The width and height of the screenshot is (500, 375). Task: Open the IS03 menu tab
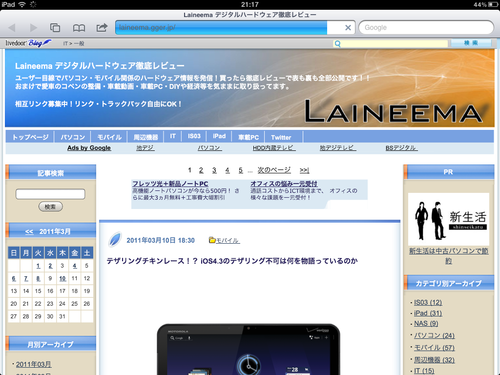click(194, 136)
